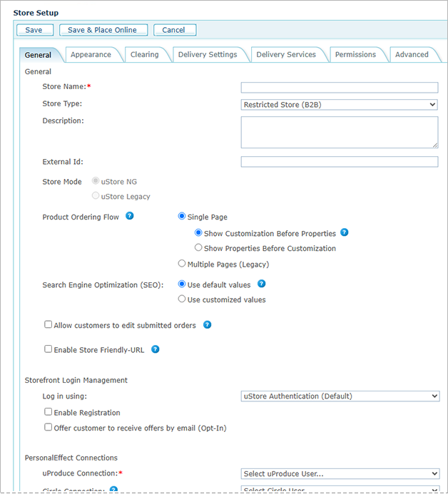Select Multiple Pages (Legacy) radio option
Screen dimensions: 448x494
(182, 264)
